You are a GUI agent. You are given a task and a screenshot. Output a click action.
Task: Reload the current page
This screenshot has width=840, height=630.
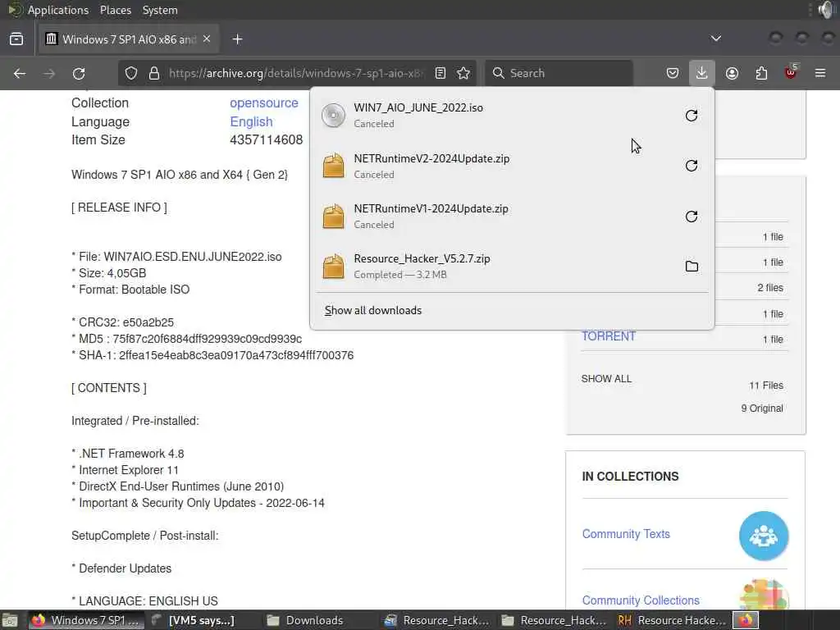coord(79,73)
